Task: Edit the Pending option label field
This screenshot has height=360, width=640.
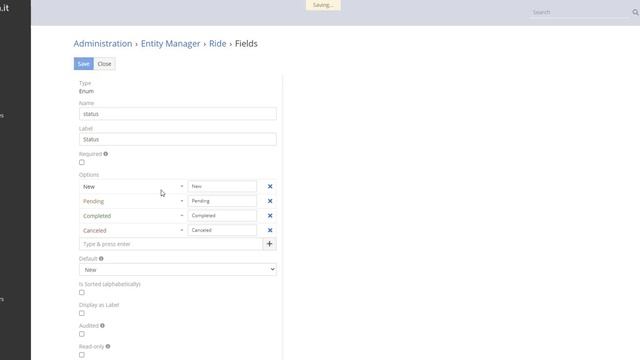Action: [x=222, y=201]
